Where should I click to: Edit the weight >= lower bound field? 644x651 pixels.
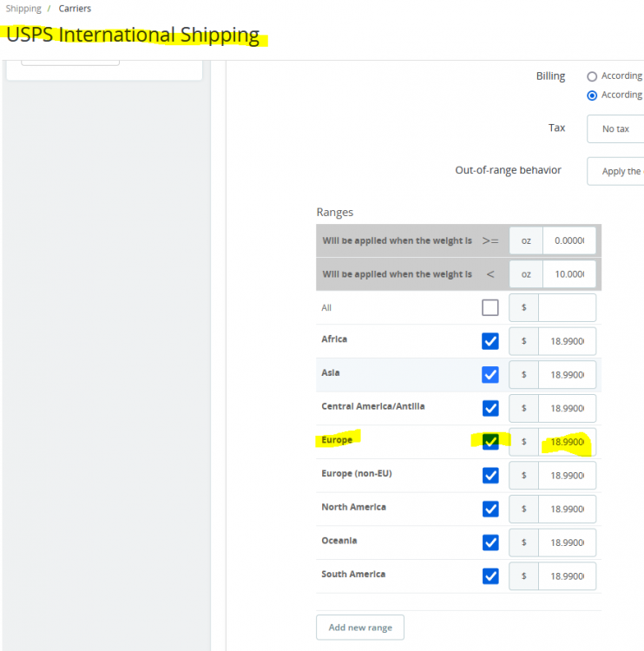pos(568,240)
